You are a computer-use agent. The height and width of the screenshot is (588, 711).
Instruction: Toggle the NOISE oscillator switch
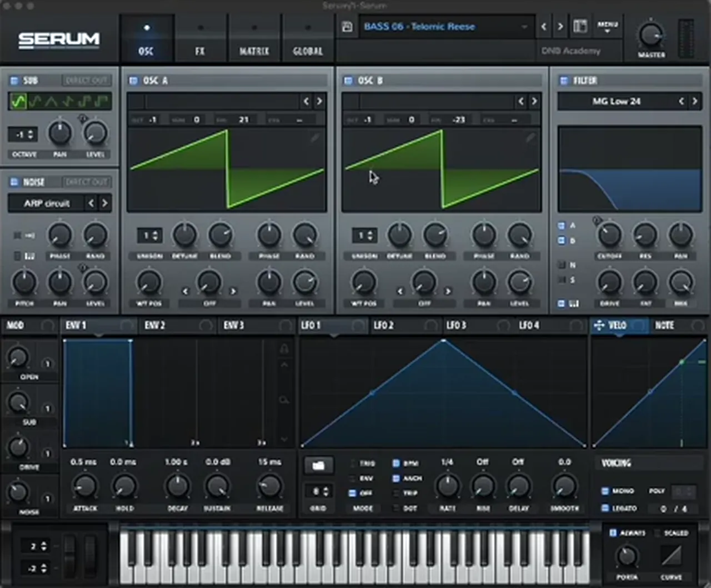(14, 182)
